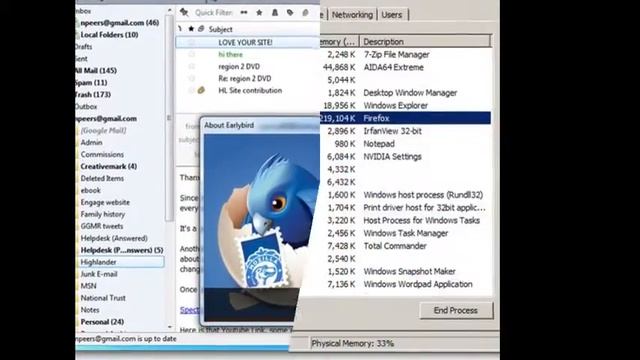Sort by the attachment column header

click(x=201, y=29)
